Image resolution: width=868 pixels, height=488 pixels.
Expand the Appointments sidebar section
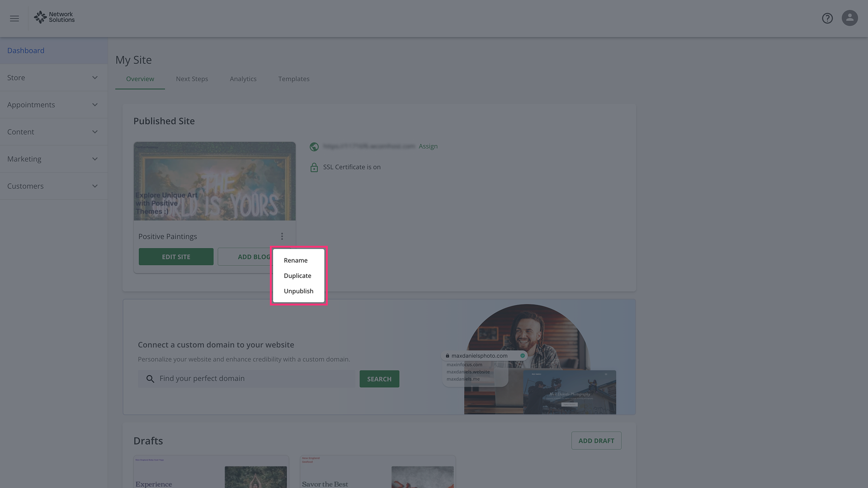(x=53, y=105)
